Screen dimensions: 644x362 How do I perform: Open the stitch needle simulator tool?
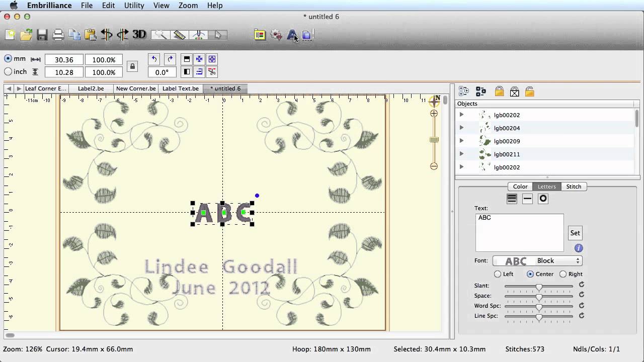(199, 35)
